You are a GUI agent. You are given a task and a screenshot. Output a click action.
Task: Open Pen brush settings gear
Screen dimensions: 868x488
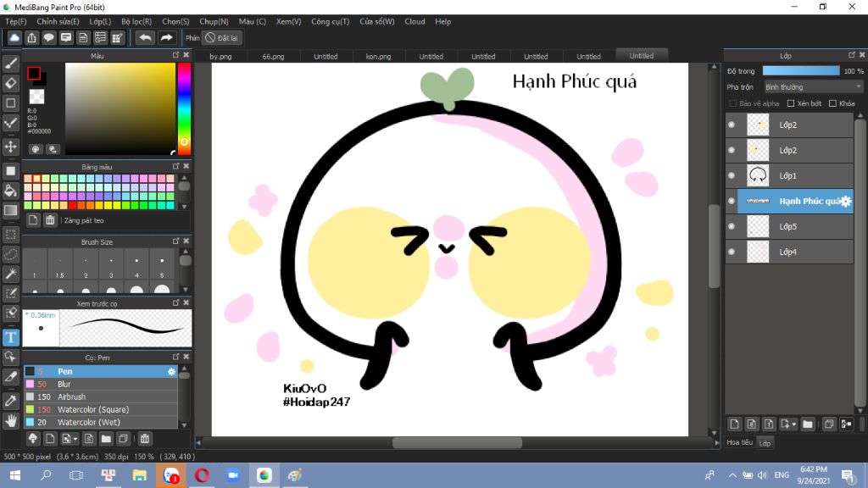[171, 372]
